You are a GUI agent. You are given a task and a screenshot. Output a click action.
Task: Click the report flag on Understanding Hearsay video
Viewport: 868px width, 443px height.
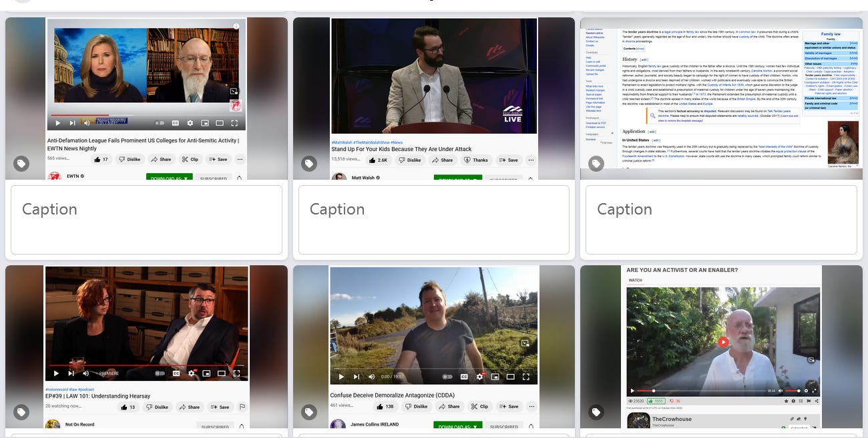pyautogui.click(x=242, y=407)
